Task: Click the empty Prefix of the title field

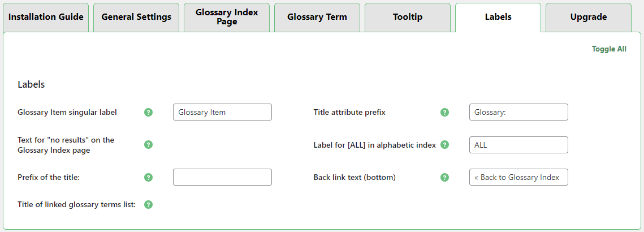Action: 223,177
